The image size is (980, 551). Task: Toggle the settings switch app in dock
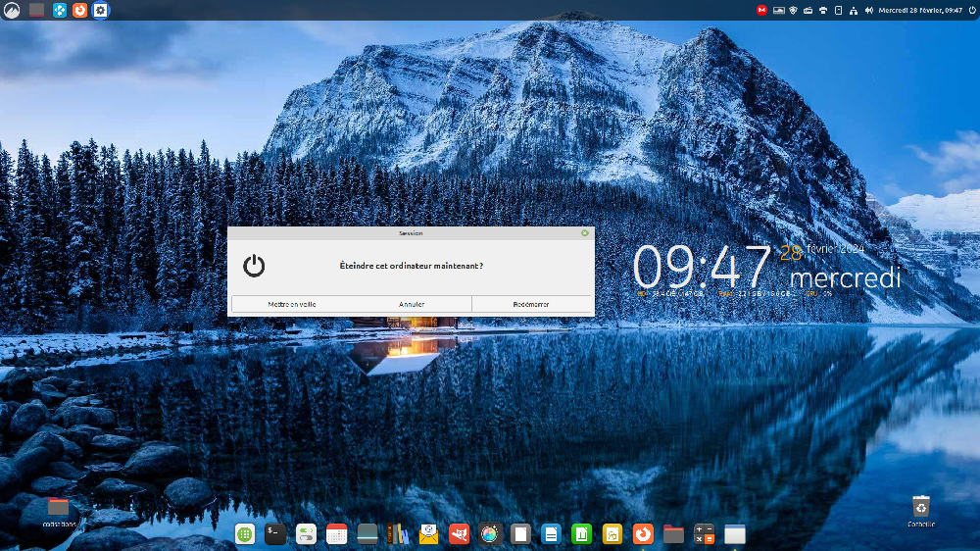(306, 534)
